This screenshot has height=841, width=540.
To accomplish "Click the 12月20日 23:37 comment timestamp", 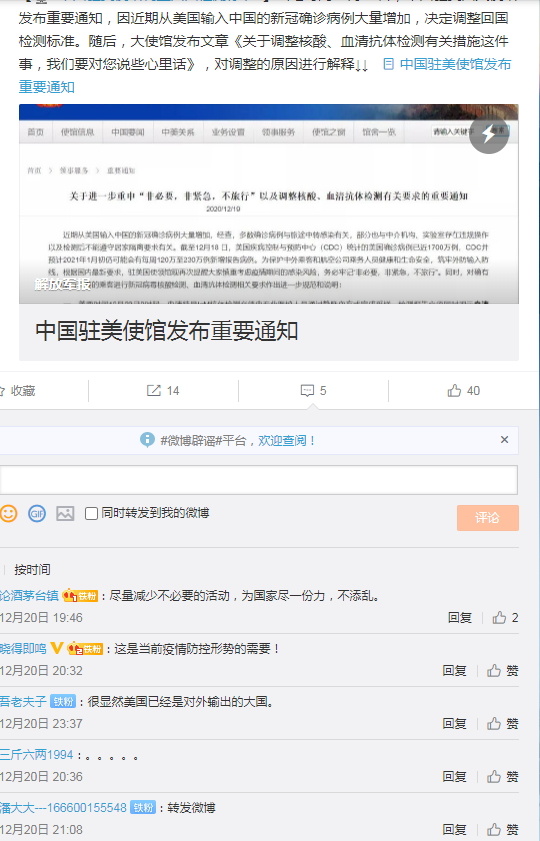I will click(41, 724).
